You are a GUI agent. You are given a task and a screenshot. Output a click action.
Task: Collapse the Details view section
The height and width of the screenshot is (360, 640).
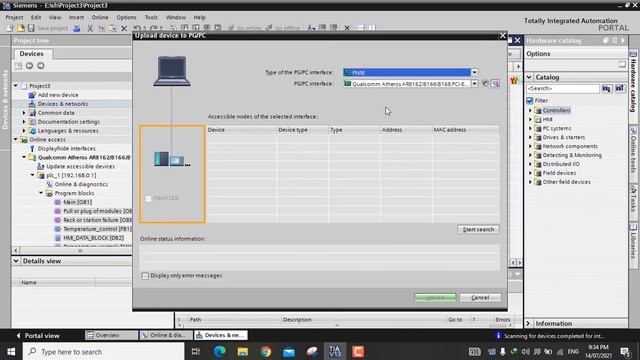16,261
